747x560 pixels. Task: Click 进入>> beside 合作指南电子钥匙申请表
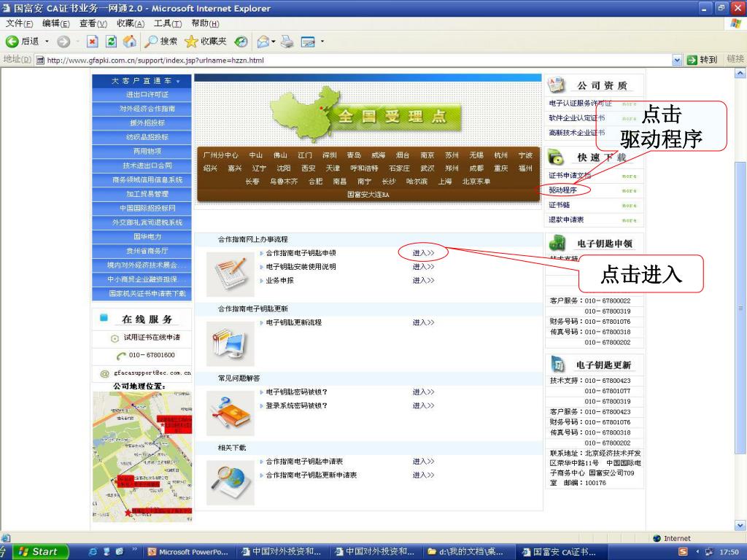pos(423,462)
